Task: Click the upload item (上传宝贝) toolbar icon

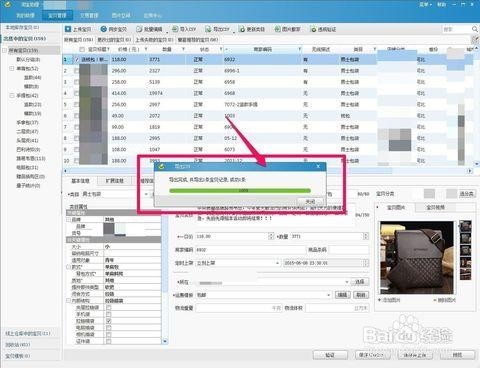Action: coord(68,29)
